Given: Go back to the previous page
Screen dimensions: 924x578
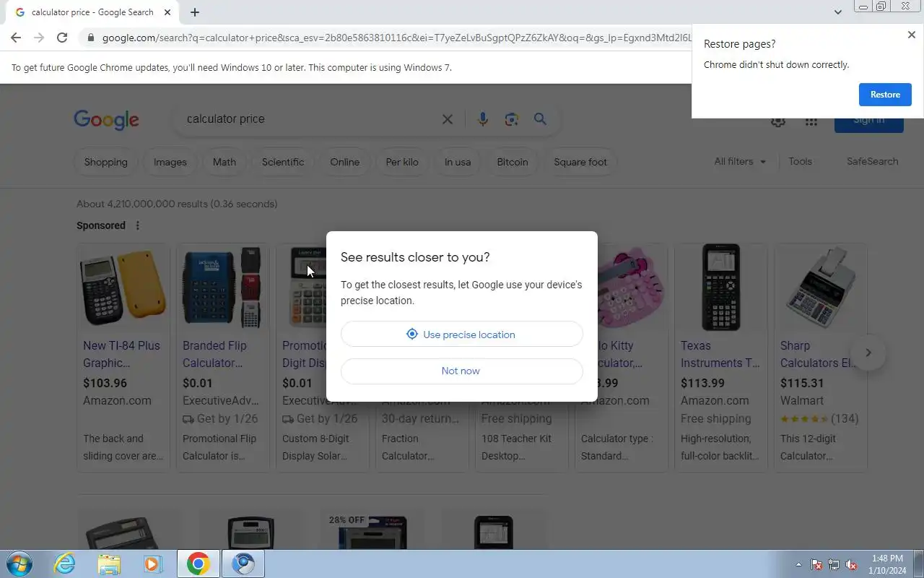Looking at the screenshot, I should pos(16,38).
